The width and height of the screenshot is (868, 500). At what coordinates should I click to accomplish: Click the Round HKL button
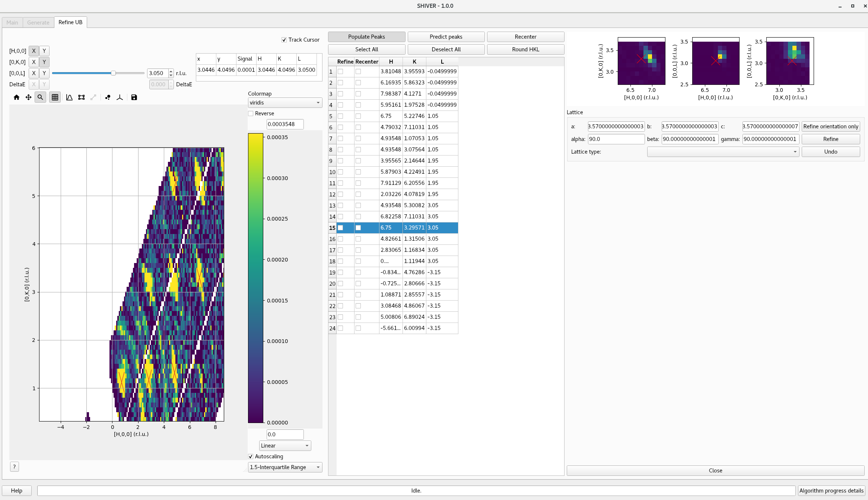(x=525, y=49)
